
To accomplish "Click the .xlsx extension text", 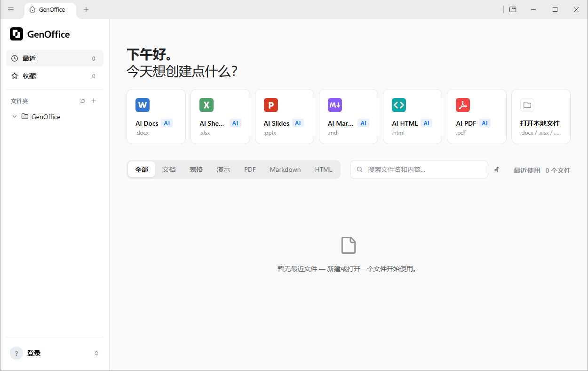I will coord(205,133).
